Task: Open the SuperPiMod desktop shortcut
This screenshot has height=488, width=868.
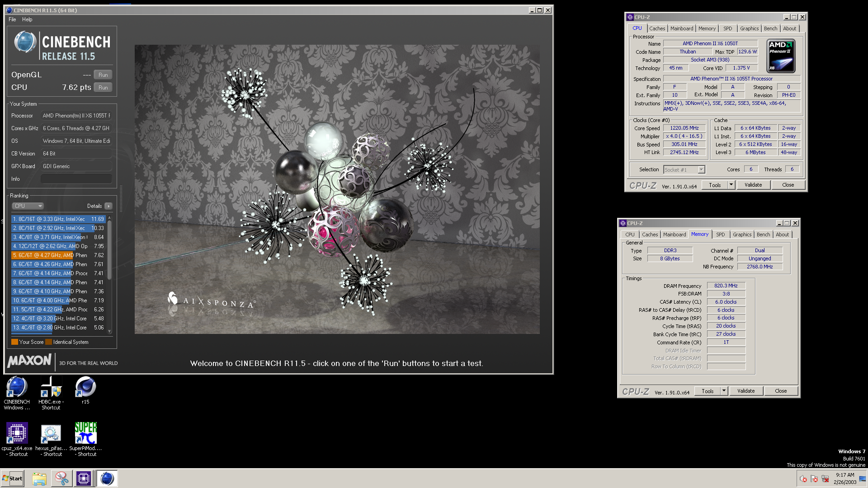Action: pos(85,439)
